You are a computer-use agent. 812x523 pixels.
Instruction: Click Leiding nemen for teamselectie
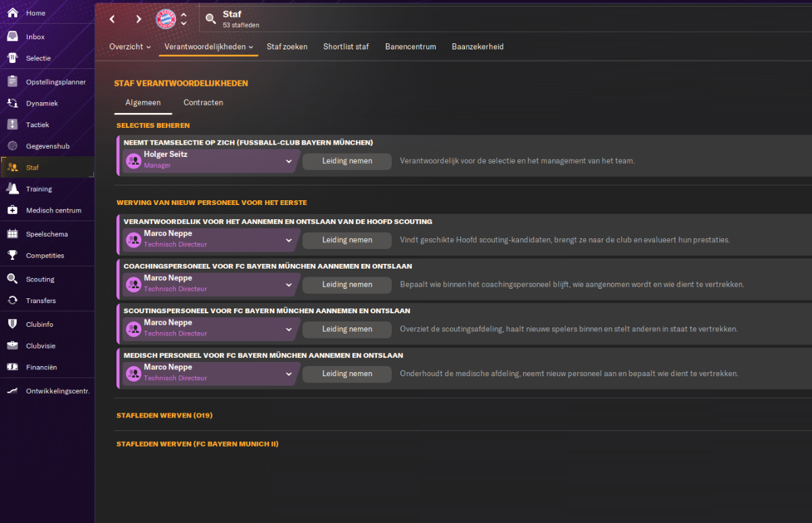[x=347, y=161]
